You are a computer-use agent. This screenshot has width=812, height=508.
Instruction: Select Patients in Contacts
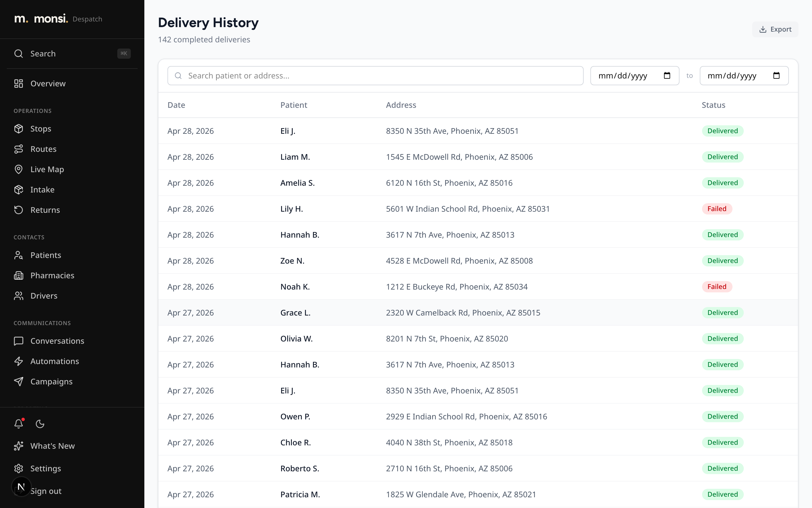[x=72, y=255]
